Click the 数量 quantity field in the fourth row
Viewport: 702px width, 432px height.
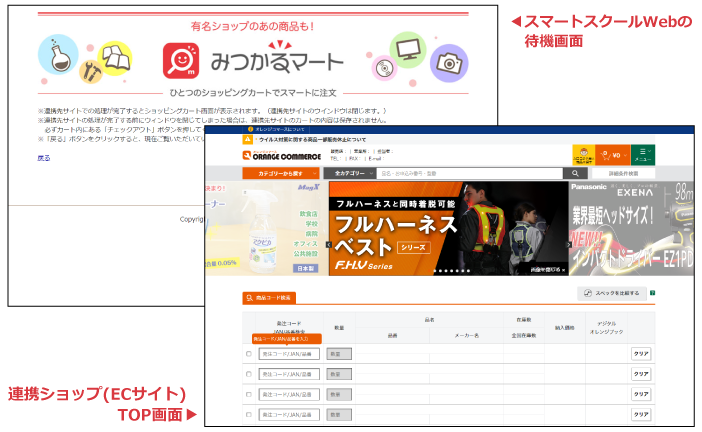coord(339,415)
